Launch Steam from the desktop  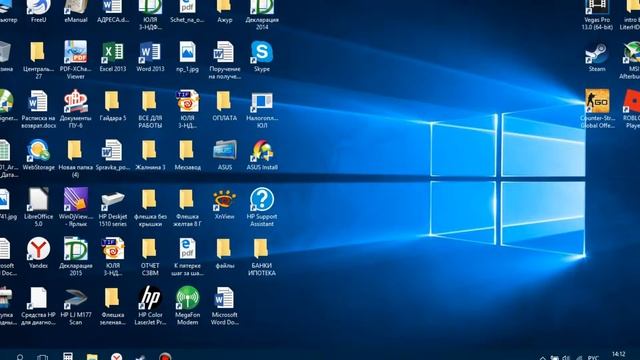pos(597,56)
